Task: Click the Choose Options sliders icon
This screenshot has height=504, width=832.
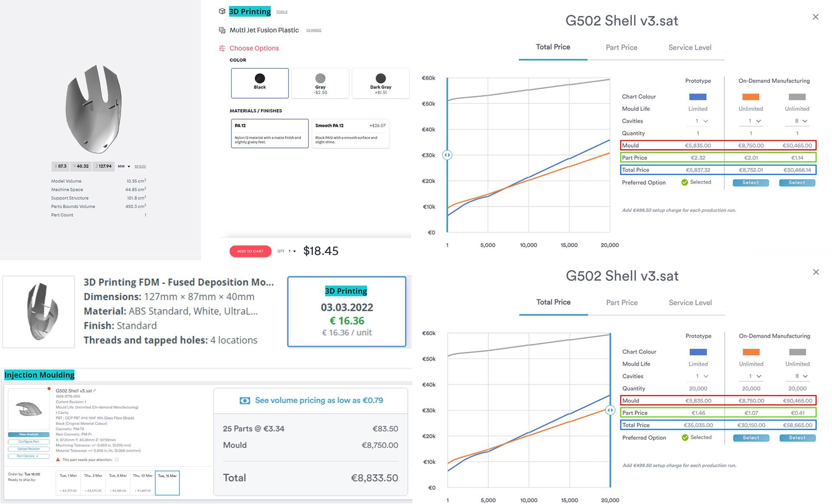Action: (x=222, y=48)
